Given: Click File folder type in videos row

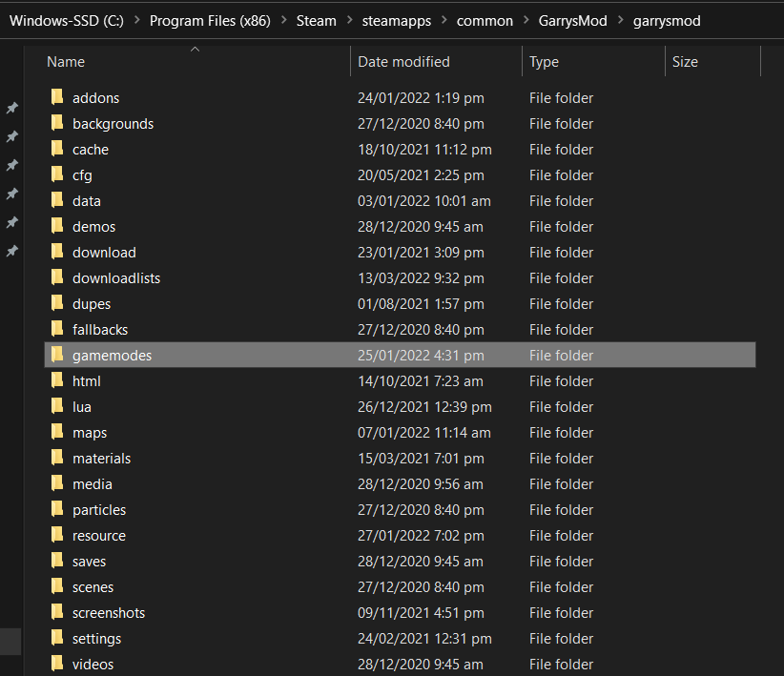Looking at the screenshot, I should click(561, 665).
